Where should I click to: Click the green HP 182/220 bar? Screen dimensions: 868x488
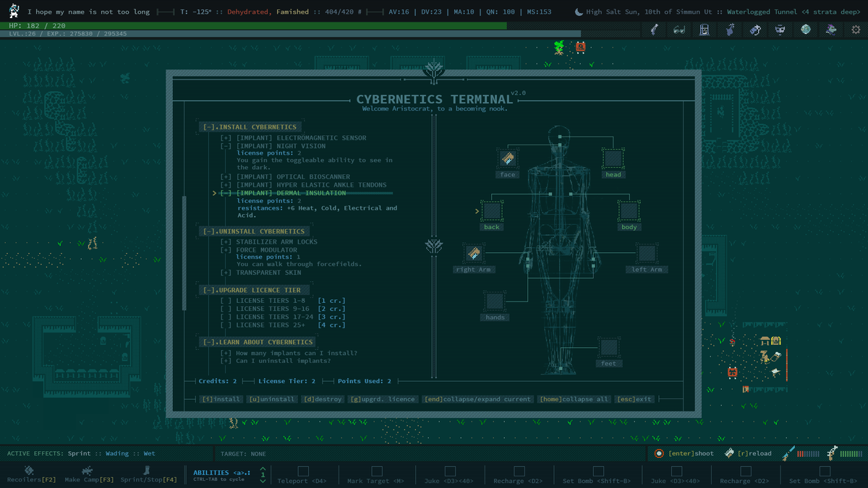point(253,25)
